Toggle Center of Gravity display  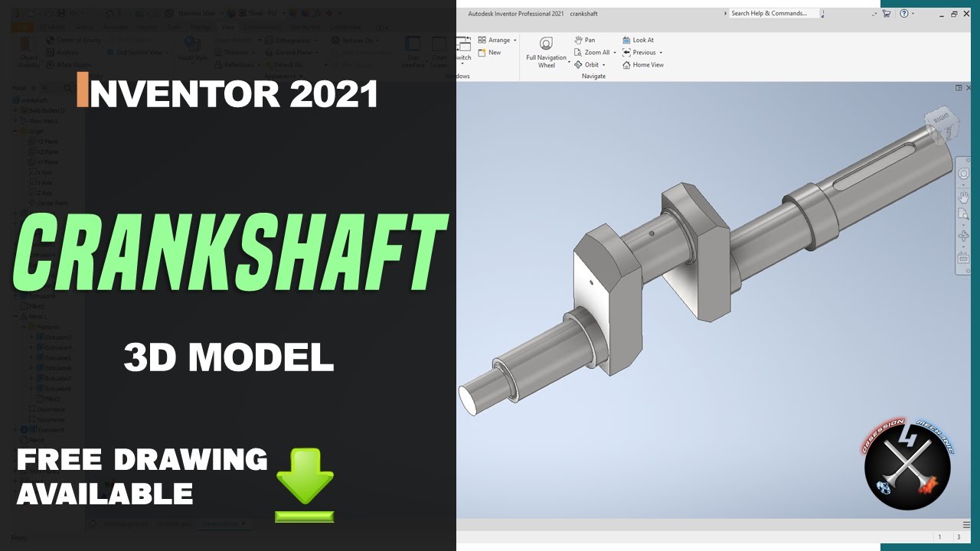(74, 40)
